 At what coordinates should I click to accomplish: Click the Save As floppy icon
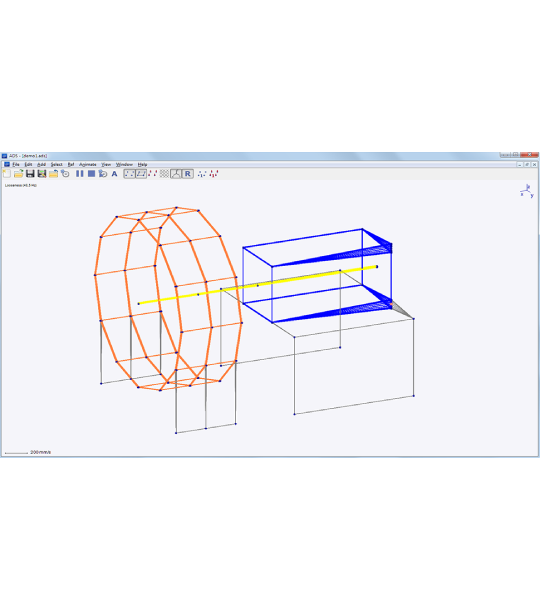click(x=42, y=174)
